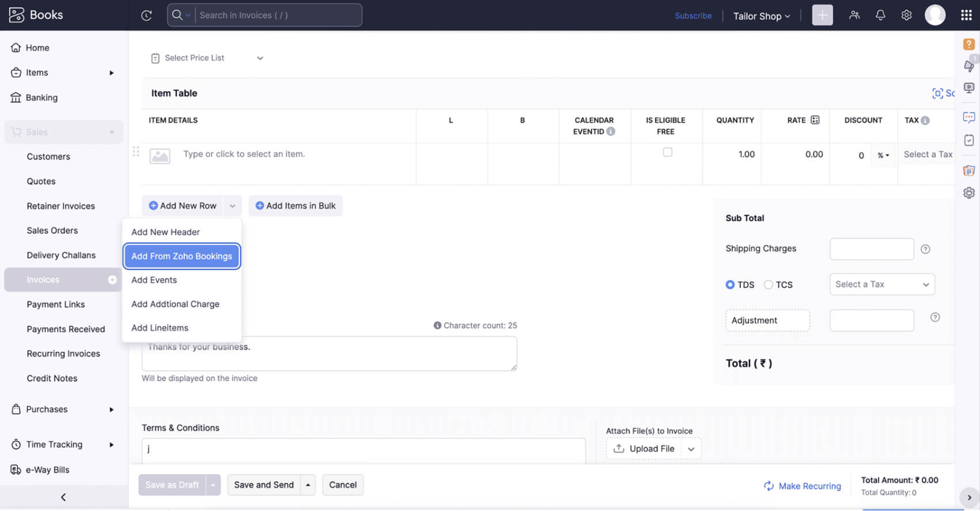The image size is (980, 511).
Task: Open settings gear in top bar
Action: point(906,16)
